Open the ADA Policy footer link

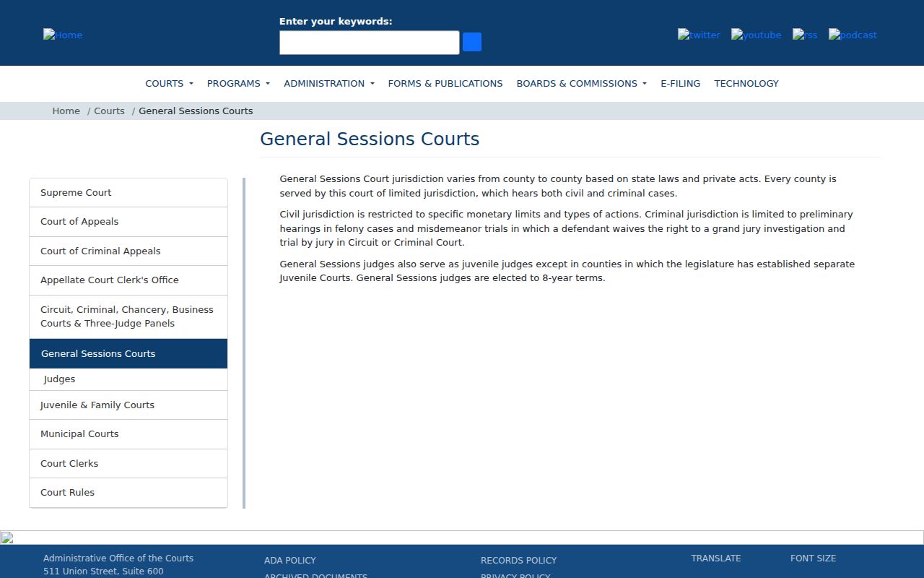coord(290,560)
